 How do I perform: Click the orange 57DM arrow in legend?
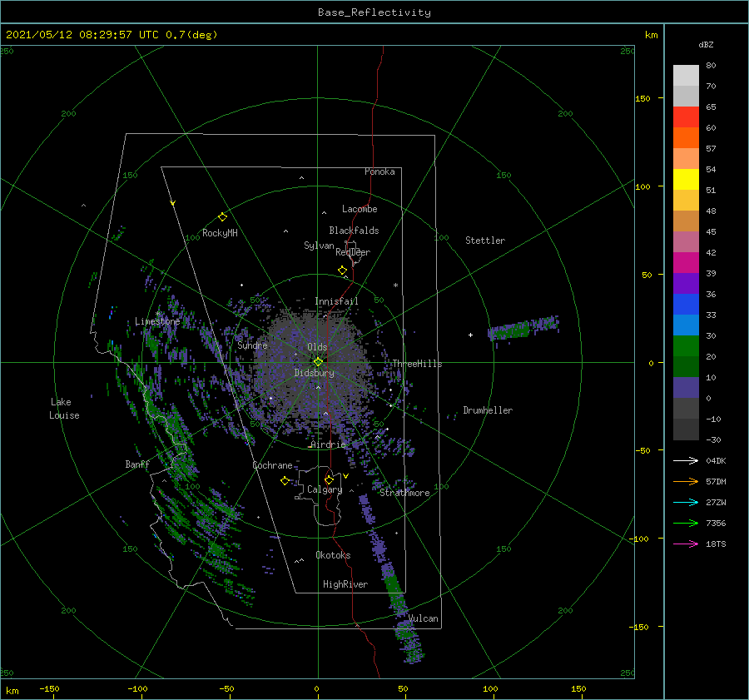[686, 482]
